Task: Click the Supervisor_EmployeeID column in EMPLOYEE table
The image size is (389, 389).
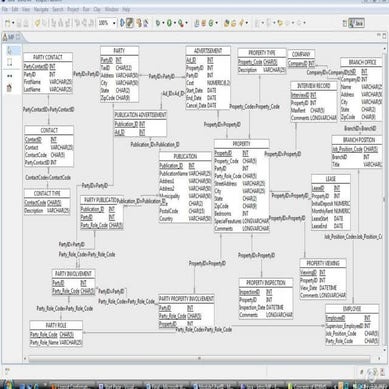Action: pyautogui.click(x=352, y=326)
